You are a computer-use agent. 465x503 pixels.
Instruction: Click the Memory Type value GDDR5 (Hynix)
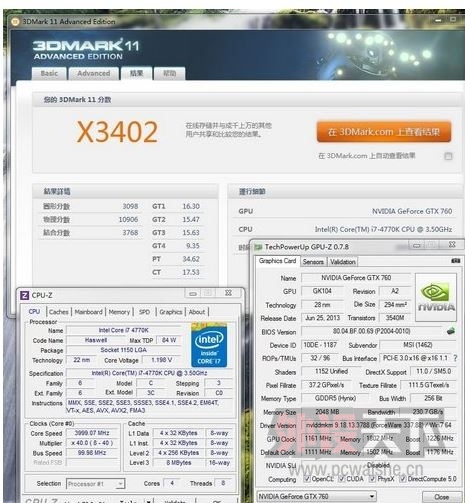(x=335, y=398)
